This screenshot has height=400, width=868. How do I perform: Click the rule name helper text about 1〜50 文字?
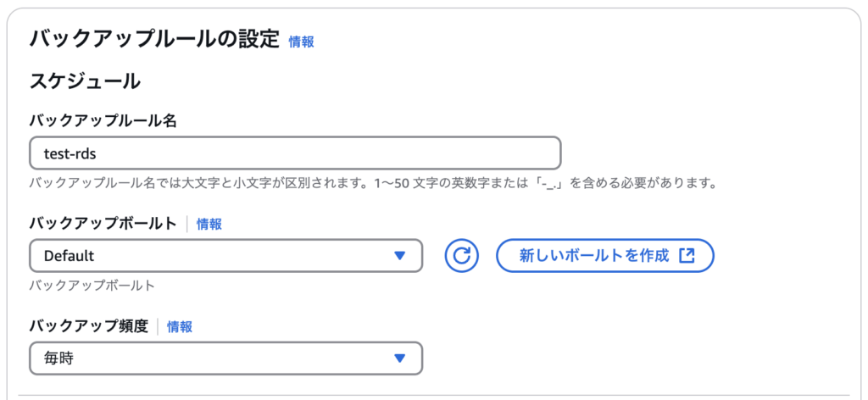(x=373, y=183)
